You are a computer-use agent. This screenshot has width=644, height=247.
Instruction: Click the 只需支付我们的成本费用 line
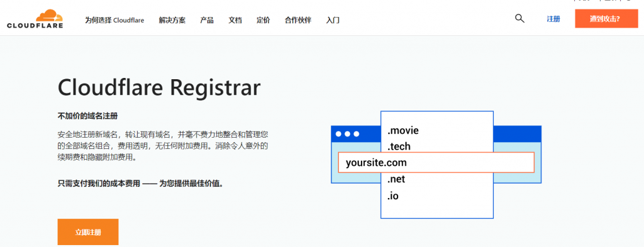click(x=141, y=184)
